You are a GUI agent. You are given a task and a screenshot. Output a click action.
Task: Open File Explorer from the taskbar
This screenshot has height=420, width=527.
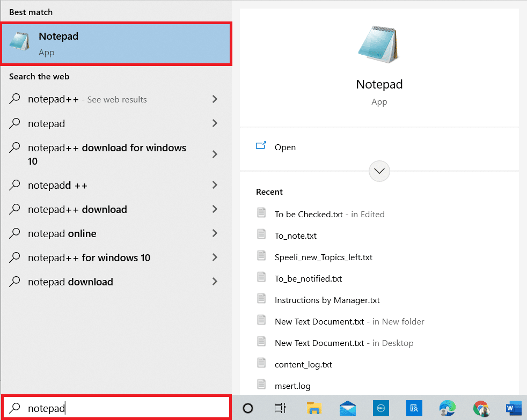click(314, 408)
